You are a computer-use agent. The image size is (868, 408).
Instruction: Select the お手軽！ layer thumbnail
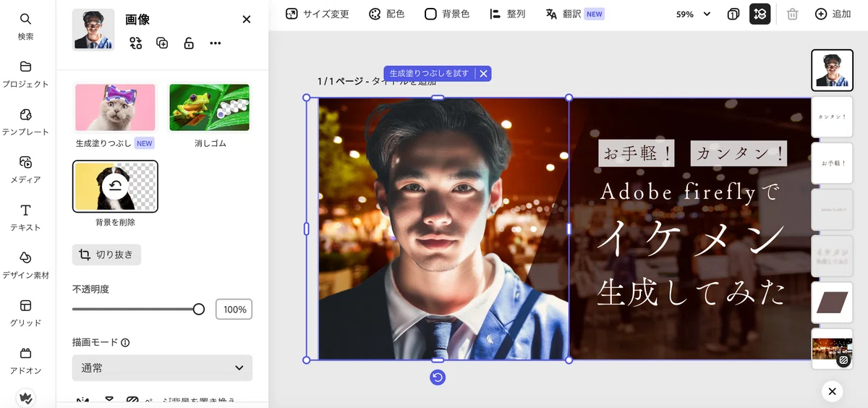[x=832, y=163]
